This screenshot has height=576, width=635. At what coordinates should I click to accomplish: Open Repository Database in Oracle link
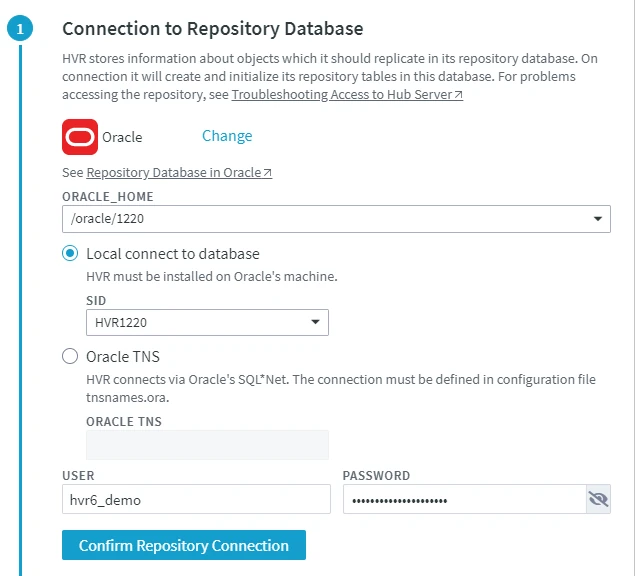(179, 173)
